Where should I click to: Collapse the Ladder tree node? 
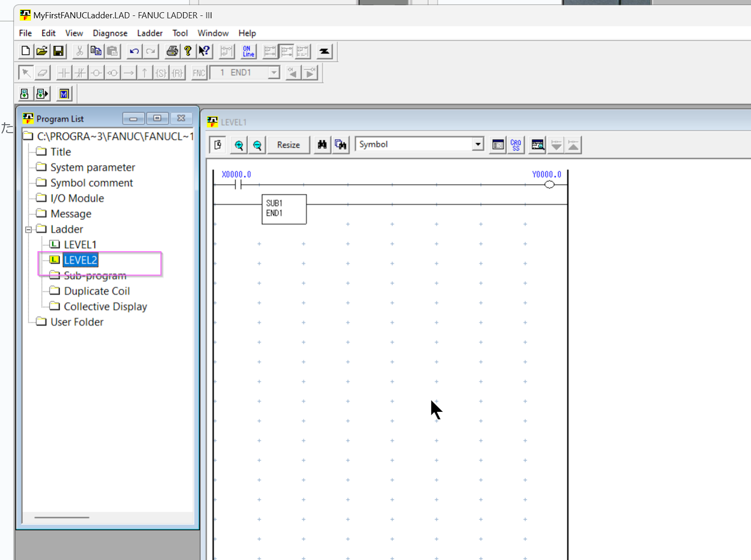[x=29, y=230]
